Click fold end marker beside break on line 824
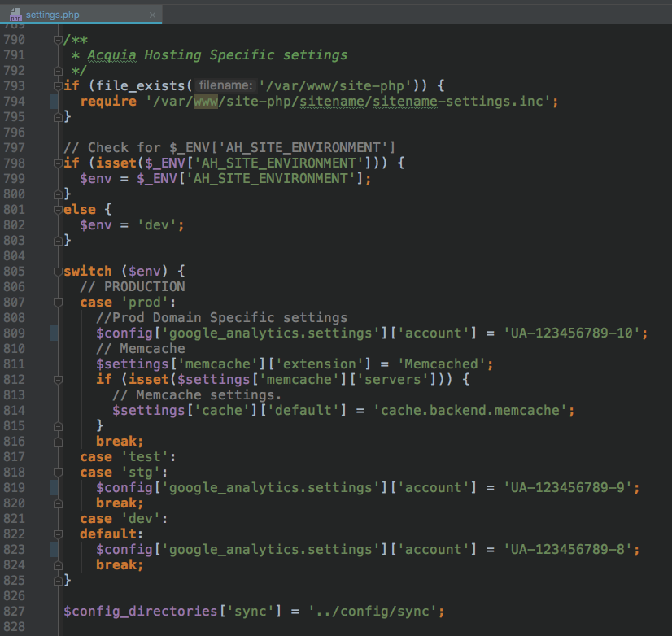This screenshot has height=636, width=672. tap(58, 565)
